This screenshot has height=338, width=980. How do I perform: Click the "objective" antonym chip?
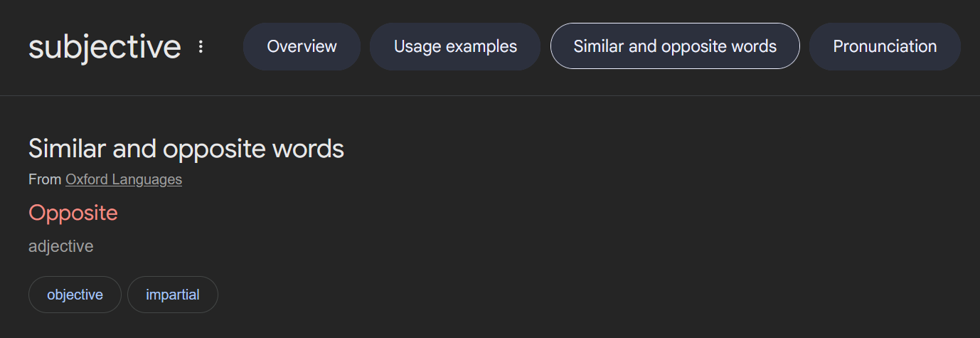click(x=75, y=295)
